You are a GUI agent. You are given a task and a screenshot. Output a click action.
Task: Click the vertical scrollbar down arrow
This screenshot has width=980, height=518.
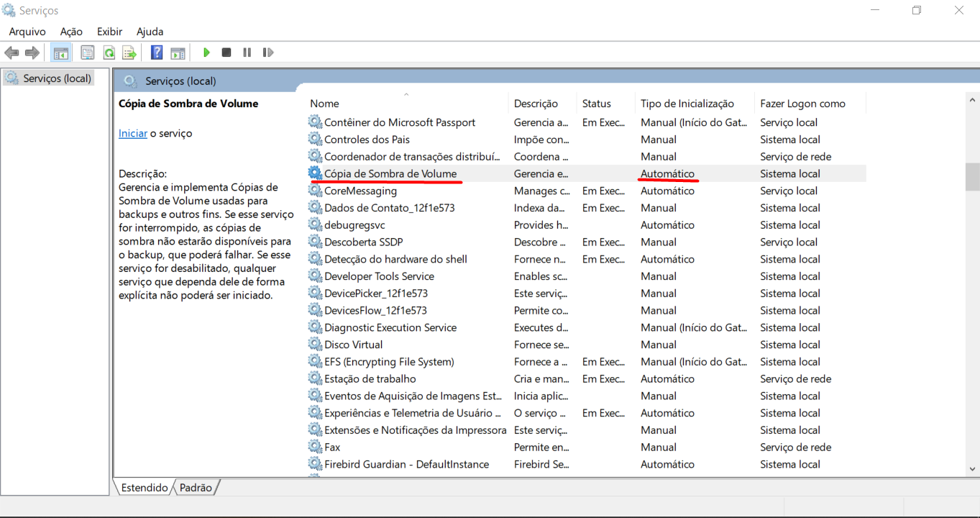[973, 468]
